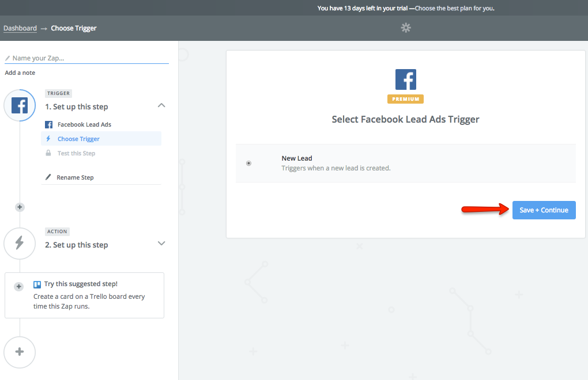Click the lightning bolt beside Choose Trigger
The image size is (588, 380).
(x=48, y=139)
